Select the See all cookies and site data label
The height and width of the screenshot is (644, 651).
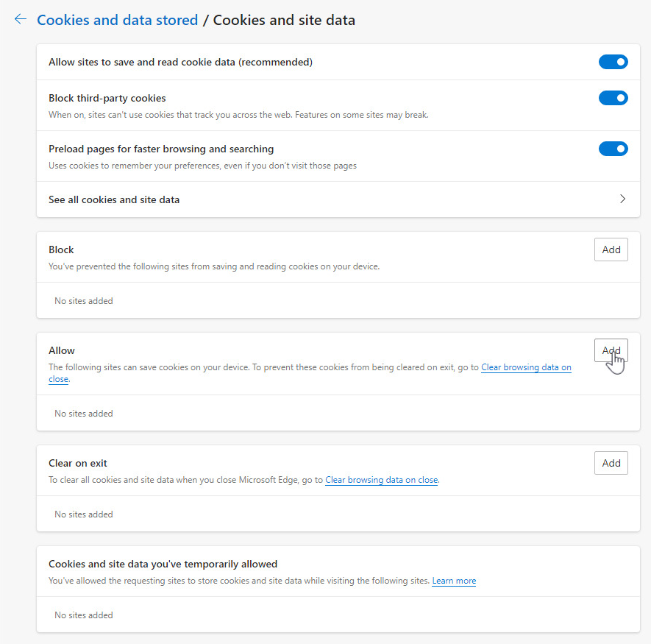coord(114,199)
